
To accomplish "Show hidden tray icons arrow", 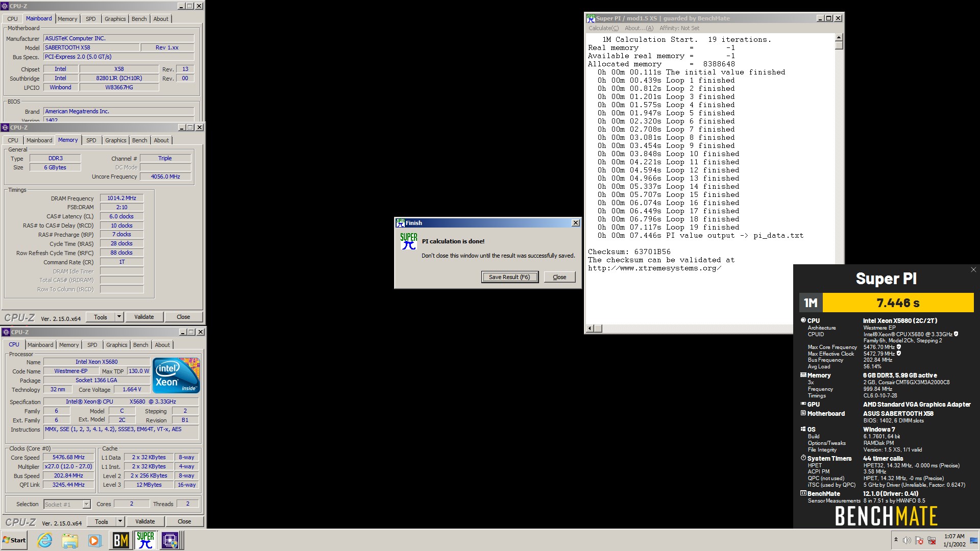I will point(896,540).
